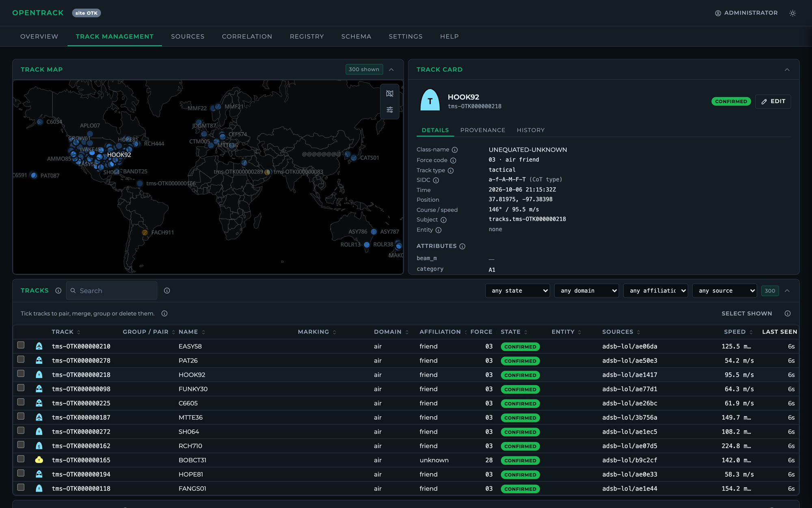Tick the checkbox for FUNKY30 row
This screenshot has width=812, height=508.
[21, 388]
